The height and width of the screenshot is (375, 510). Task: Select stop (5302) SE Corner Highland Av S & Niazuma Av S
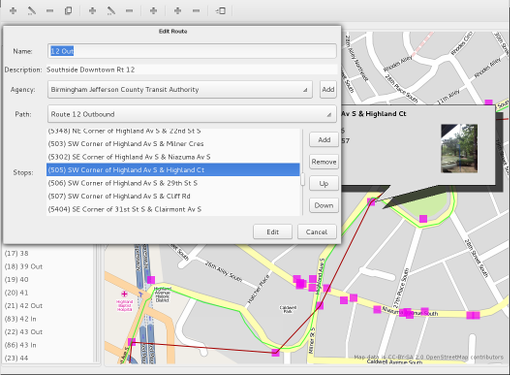coord(173,157)
